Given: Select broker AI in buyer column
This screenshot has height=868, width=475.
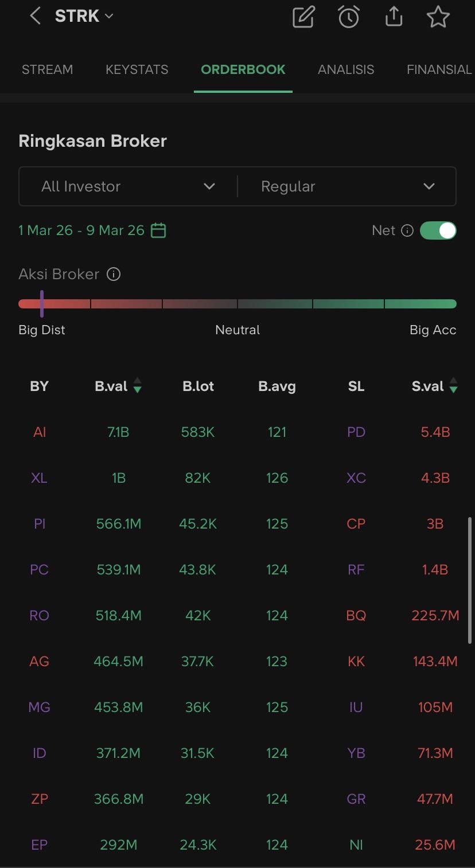Looking at the screenshot, I should pos(40,432).
